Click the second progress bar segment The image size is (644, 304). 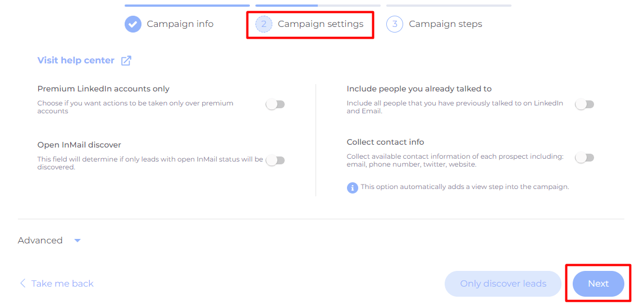pyautogui.click(x=318, y=6)
